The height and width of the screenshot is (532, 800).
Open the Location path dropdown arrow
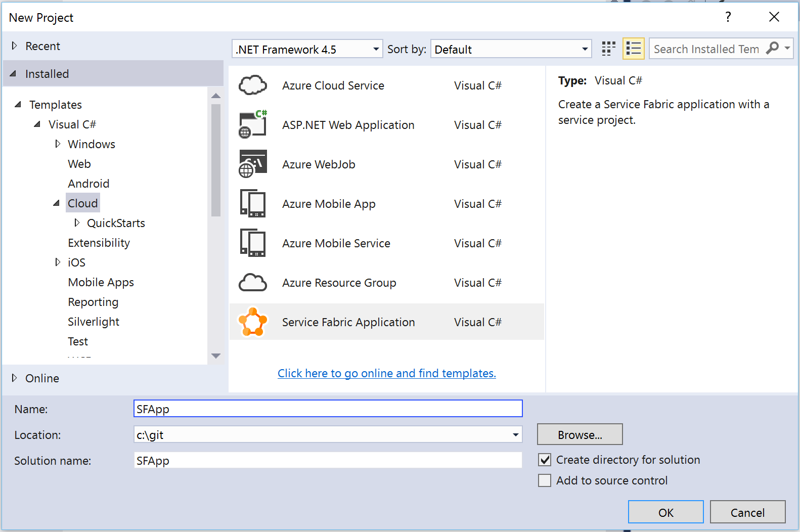point(515,434)
